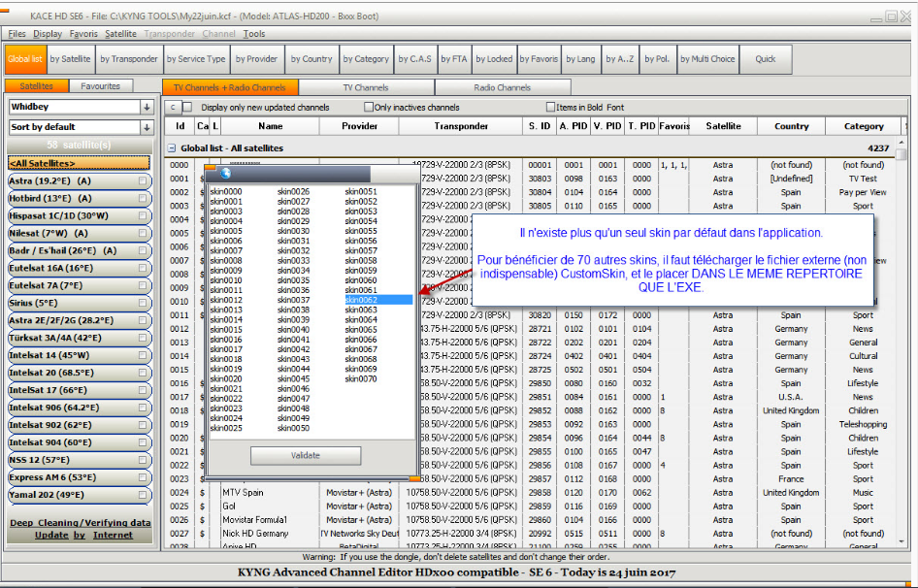Enable 'Display only new updated channels' checkbox
This screenshot has height=588, width=918.
[187, 107]
